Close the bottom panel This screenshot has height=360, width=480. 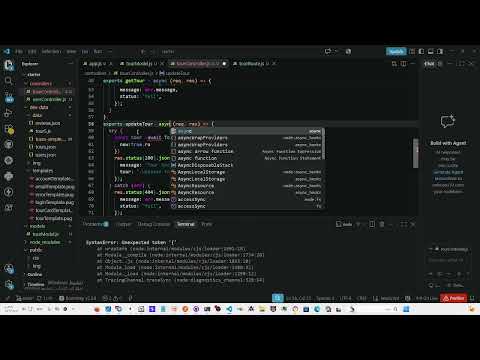[413, 224]
